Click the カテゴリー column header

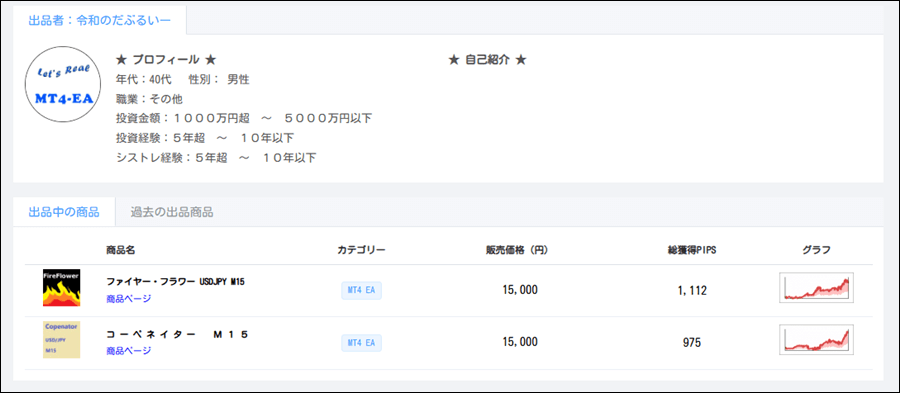[361, 250]
